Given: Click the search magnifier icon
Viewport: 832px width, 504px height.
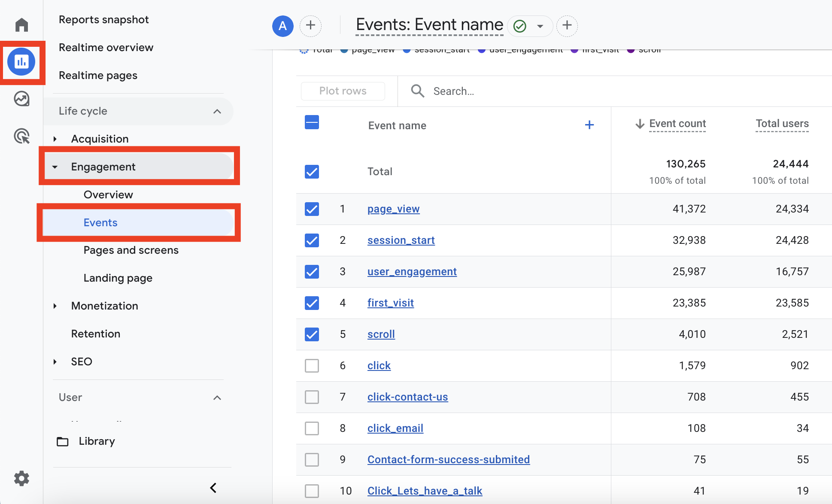Looking at the screenshot, I should coord(417,91).
